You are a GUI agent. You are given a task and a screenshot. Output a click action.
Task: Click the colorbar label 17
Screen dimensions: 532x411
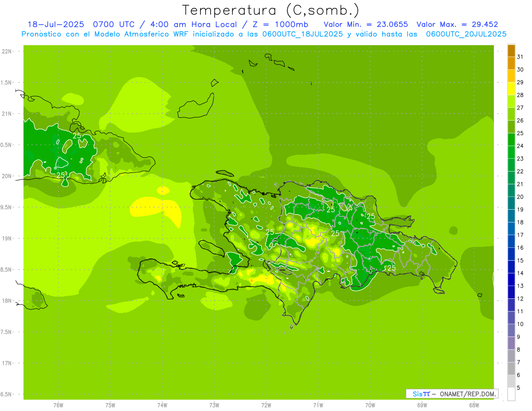click(520, 235)
